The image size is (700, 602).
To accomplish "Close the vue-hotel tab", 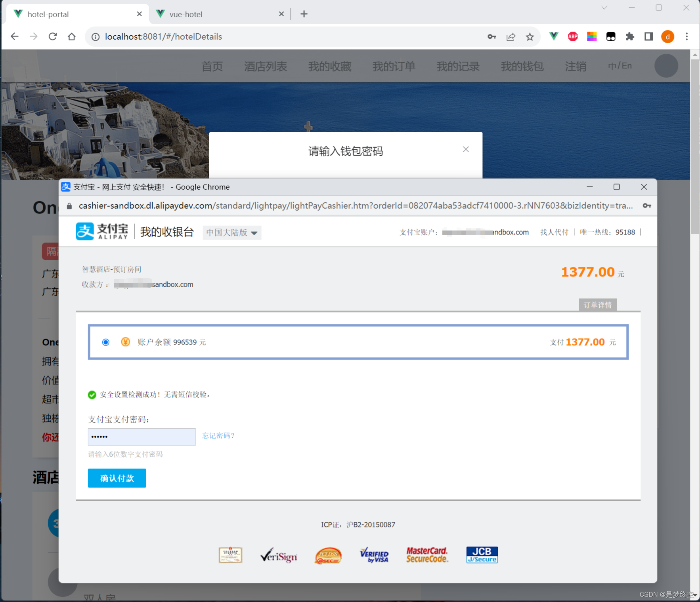I will [281, 14].
